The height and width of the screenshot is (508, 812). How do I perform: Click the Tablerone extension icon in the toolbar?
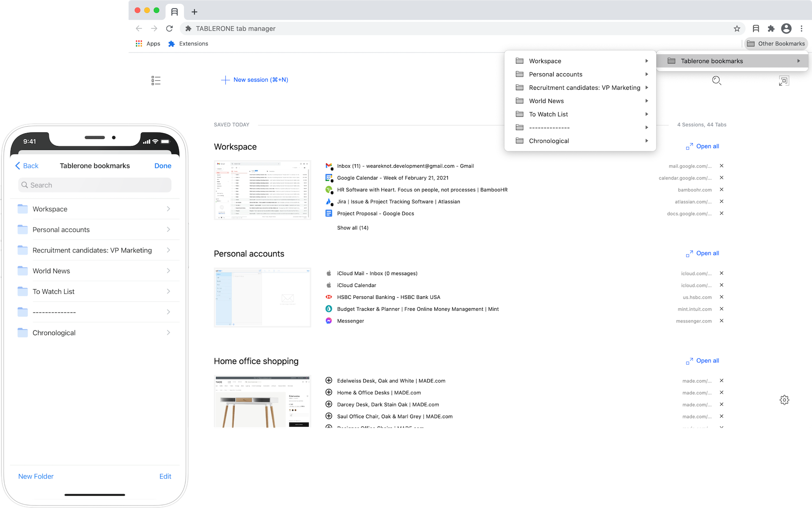pos(756,28)
